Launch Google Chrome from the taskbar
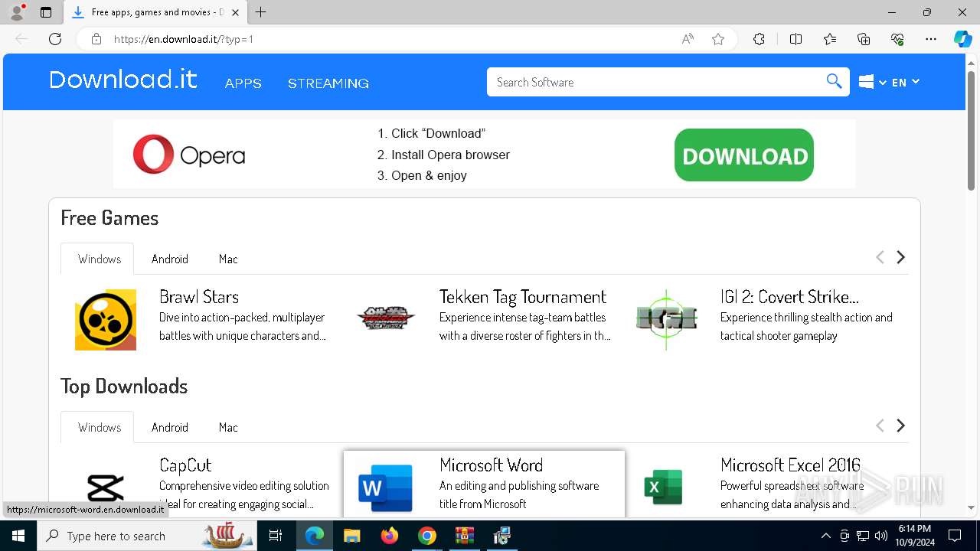 [x=427, y=536]
